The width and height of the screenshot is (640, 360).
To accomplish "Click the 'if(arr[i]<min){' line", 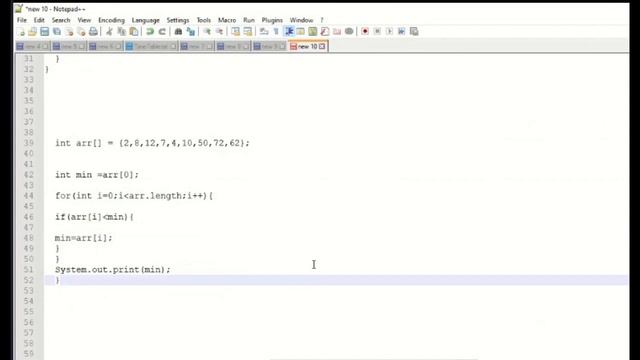I will tap(95, 217).
